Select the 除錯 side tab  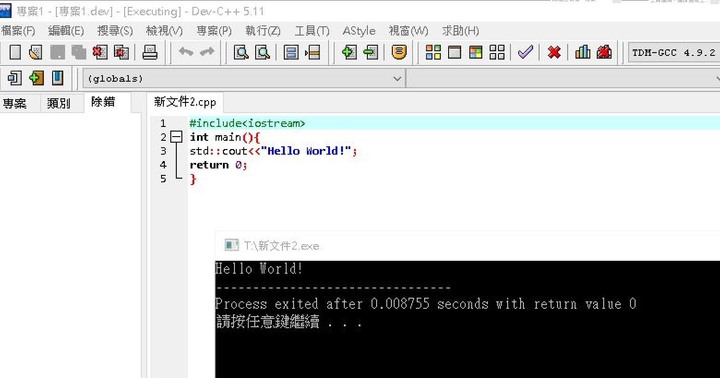(x=103, y=102)
